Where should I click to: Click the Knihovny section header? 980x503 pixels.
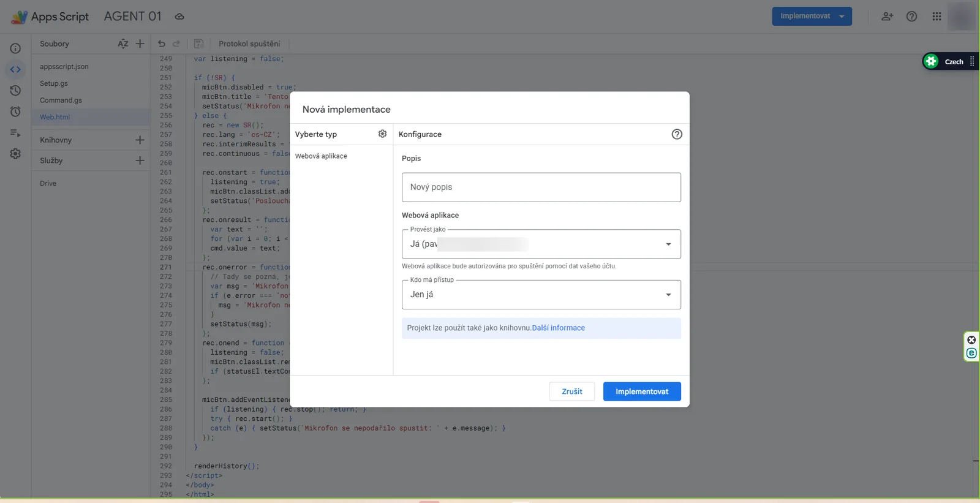pos(56,140)
